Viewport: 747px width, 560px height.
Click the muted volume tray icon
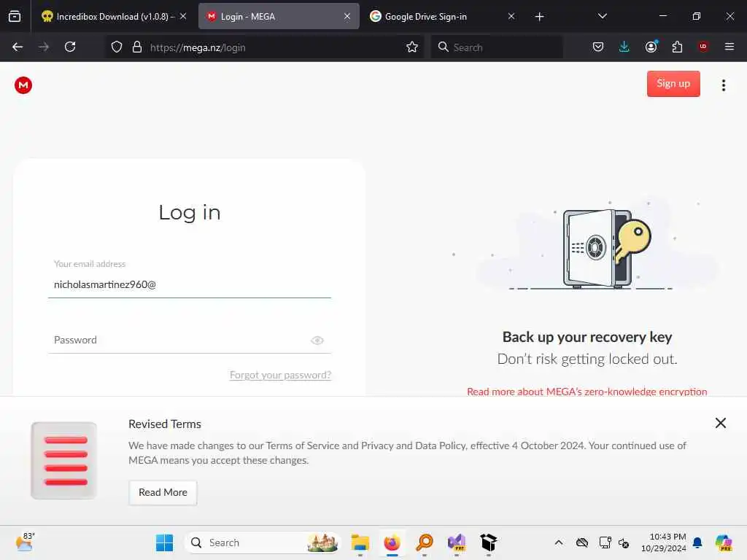(624, 542)
